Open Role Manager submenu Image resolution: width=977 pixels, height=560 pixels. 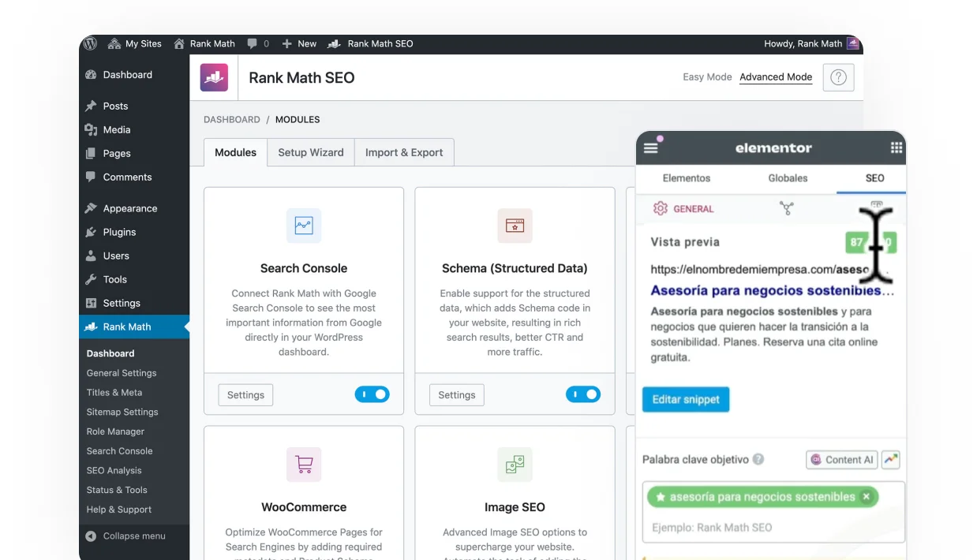115,431
